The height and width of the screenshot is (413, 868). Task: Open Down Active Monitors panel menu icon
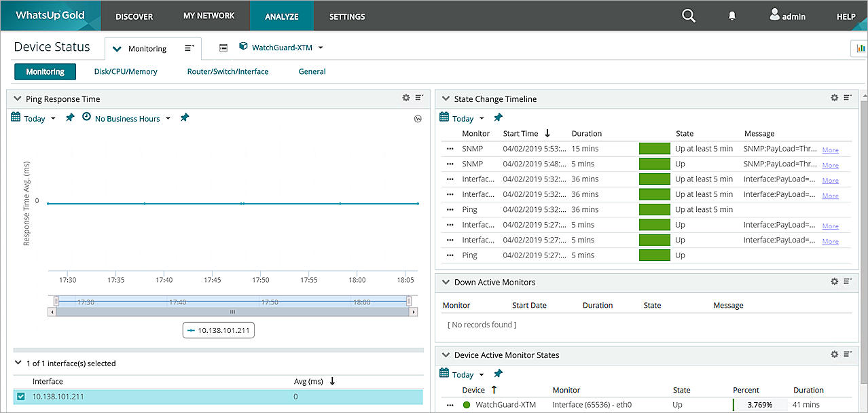click(x=848, y=282)
